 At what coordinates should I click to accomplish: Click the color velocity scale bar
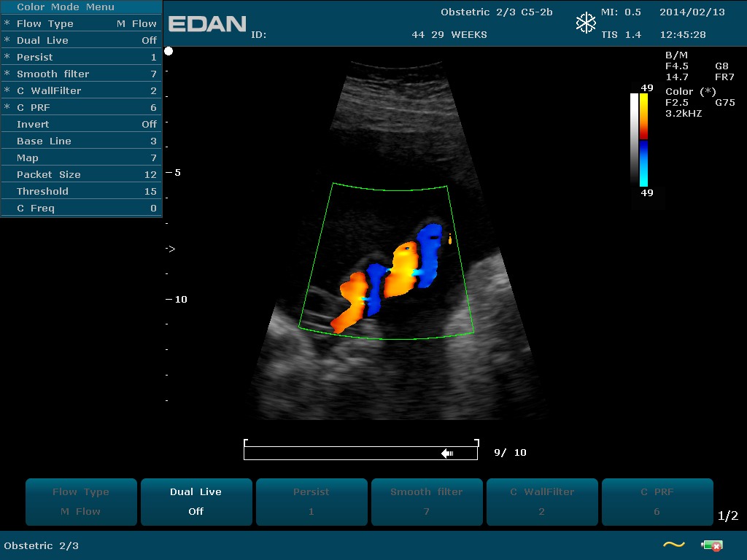tap(643, 139)
